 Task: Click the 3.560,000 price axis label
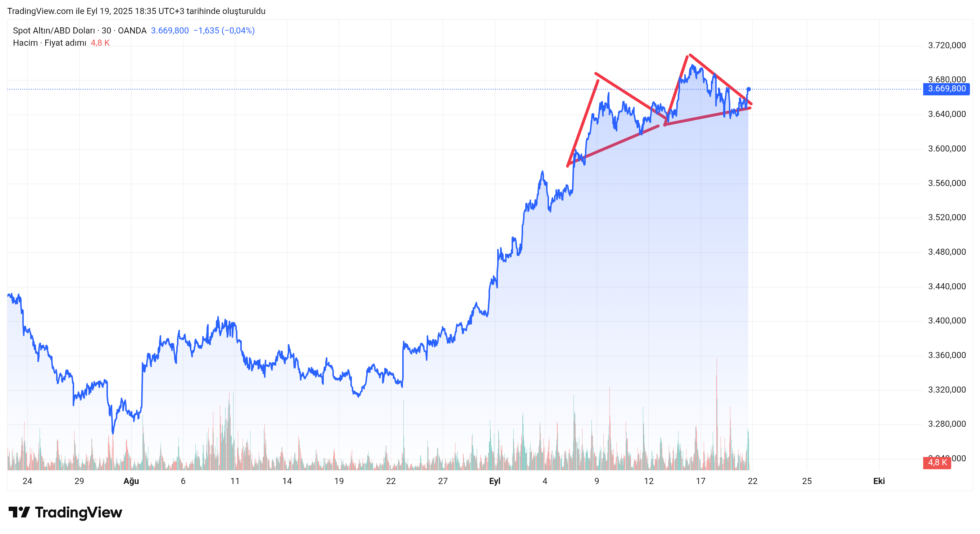[947, 183]
